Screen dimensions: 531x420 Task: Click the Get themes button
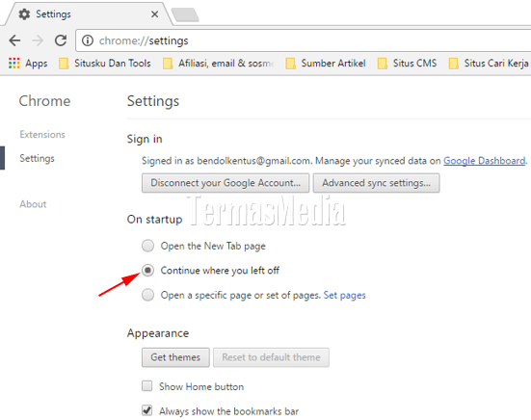click(175, 357)
